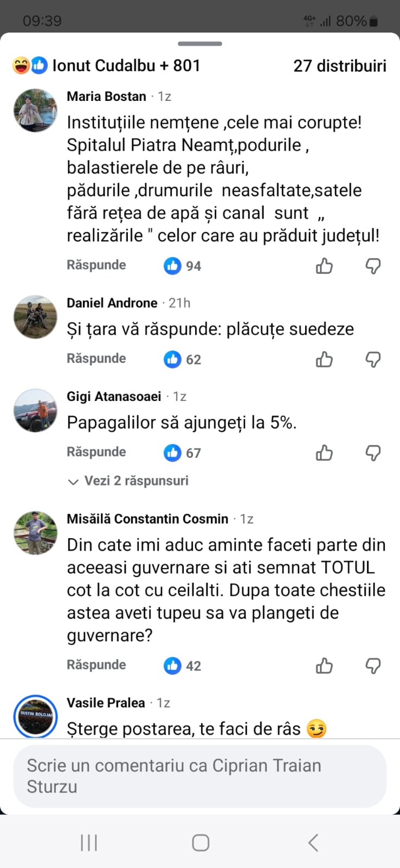The image size is (400, 868).
Task: Tap the comment input field
Action: coord(199,776)
